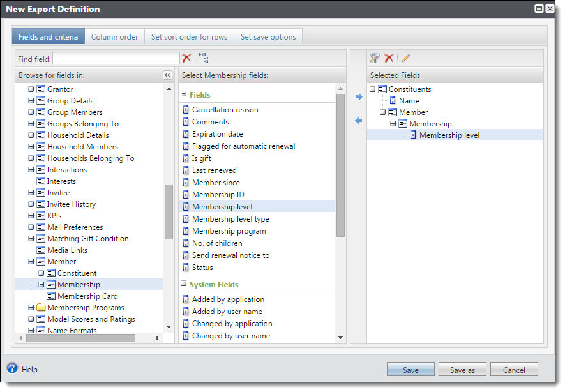
Task: Collapse the Member node in browse tree
Action: click(x=31, y=262)
